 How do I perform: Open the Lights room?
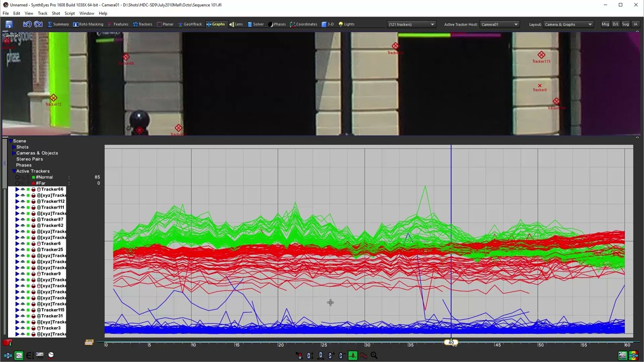pyautogui.click(x=346, y=24)
